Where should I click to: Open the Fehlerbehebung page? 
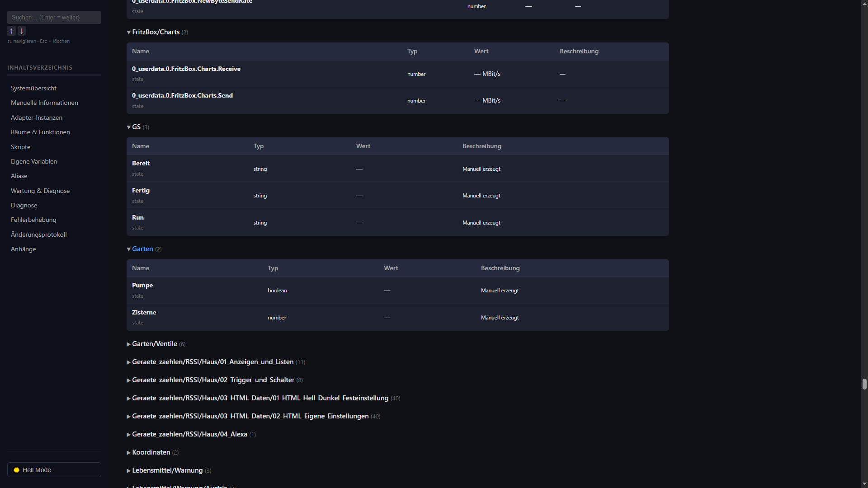pyautogui.click(x=33, y=220)
